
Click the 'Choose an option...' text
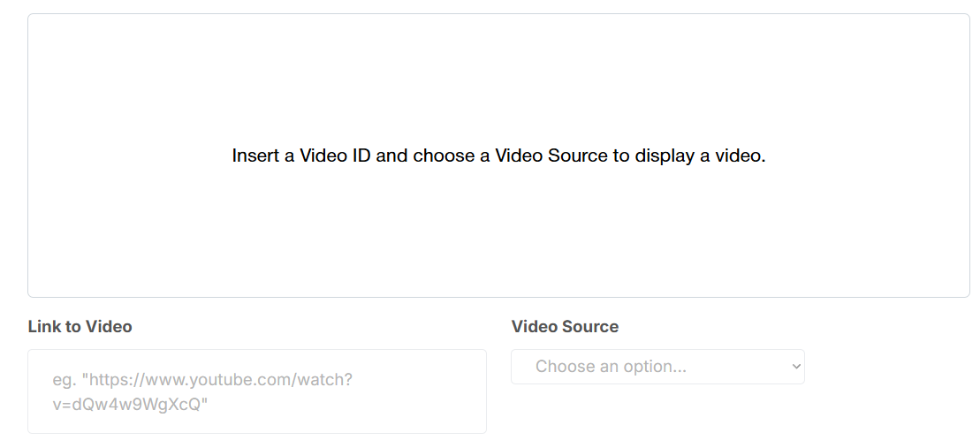611,367
